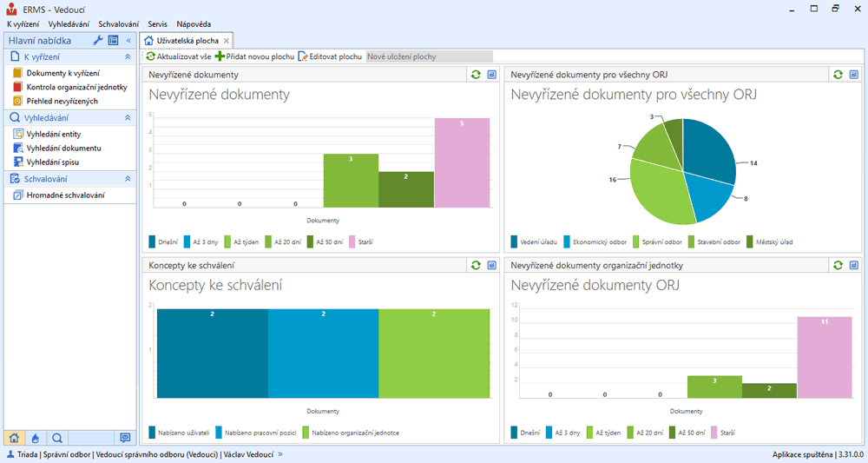Toggle Nabízeno uživateli legend entry

pyautogui.click(x=182, y=432)
